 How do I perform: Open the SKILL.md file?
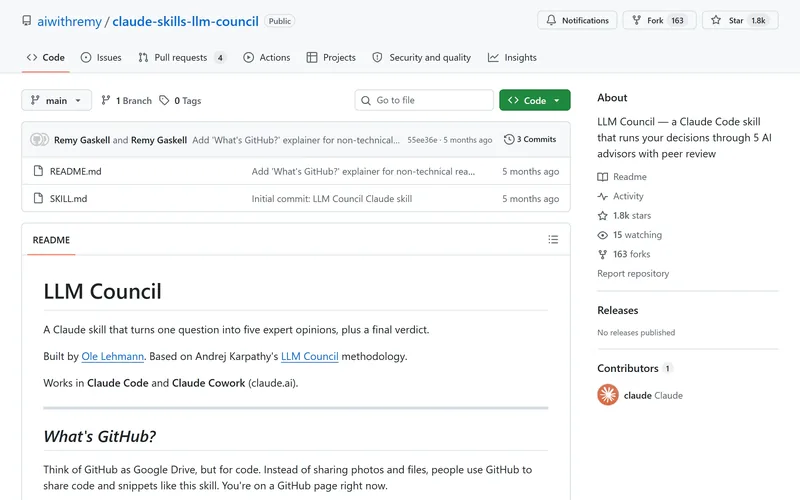68,198
